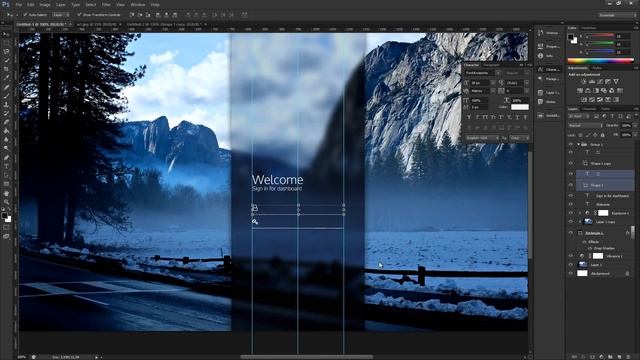
Task: Add a Levels adjustment
Action: click(x=591, y=82)
